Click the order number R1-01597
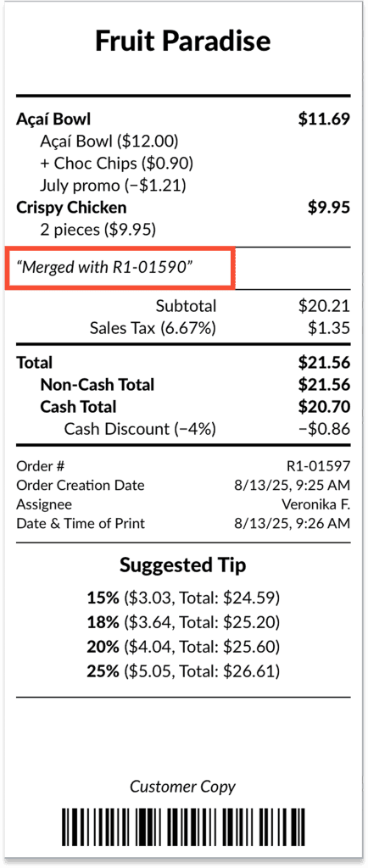 pos(320,466)
